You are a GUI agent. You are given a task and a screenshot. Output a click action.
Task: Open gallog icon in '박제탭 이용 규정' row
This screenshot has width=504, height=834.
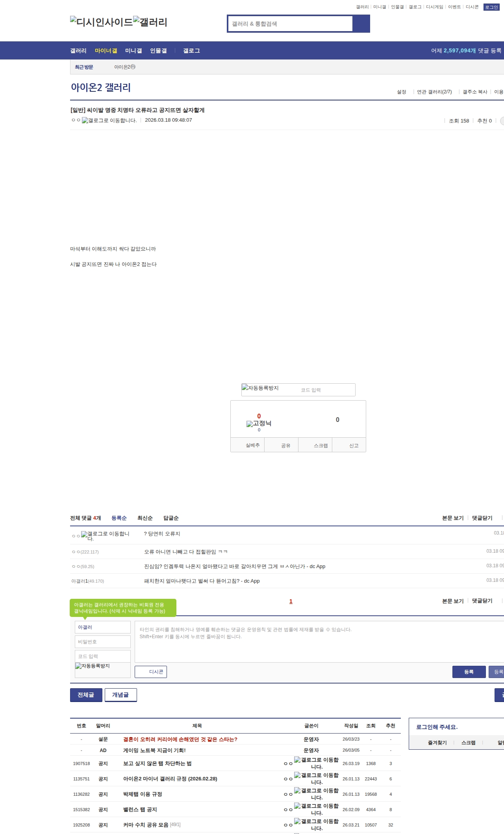coord(316,794)
